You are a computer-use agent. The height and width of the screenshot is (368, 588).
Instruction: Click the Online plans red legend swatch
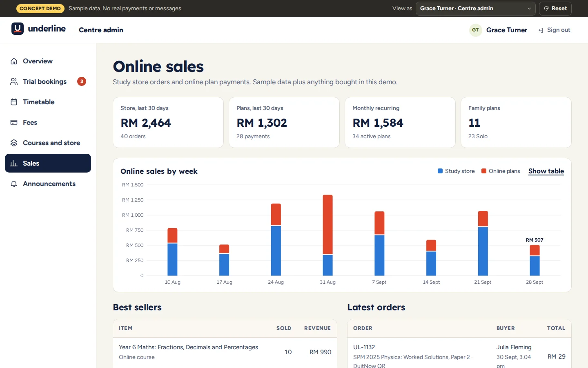pos(484,171)
